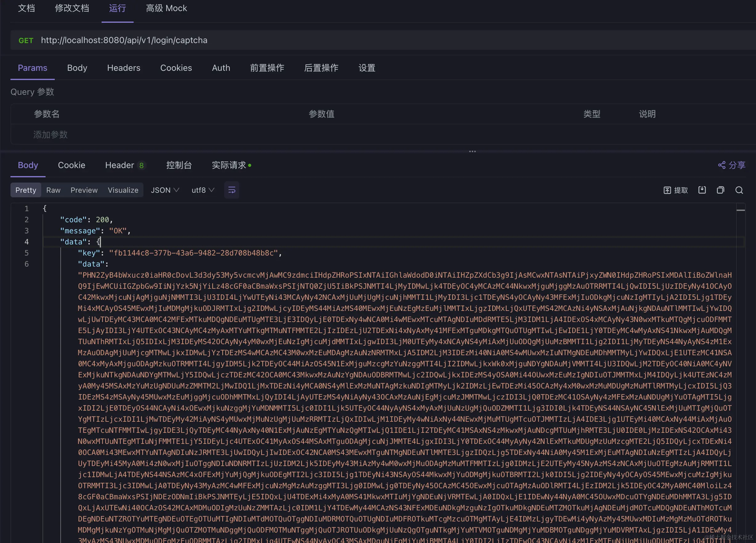The width and height of the screenshot is (756, 543).
Task: Switch to the Headers request tab
Action: point(124,68)
